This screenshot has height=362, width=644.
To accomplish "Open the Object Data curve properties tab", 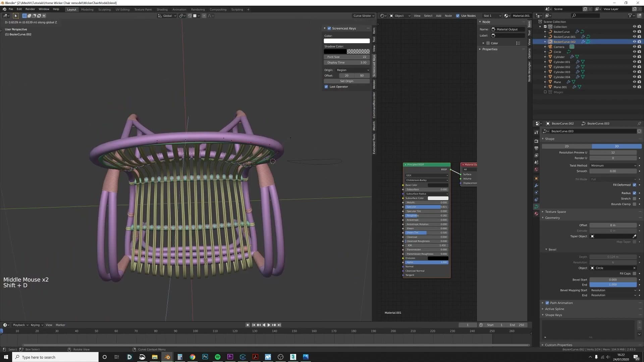I will coord(536,206).
